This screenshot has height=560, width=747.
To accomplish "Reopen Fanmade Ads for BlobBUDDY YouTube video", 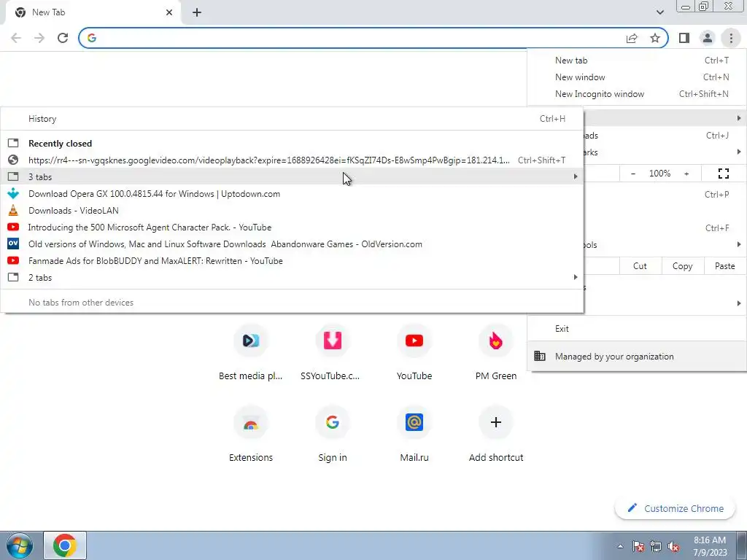I will 292,260.
